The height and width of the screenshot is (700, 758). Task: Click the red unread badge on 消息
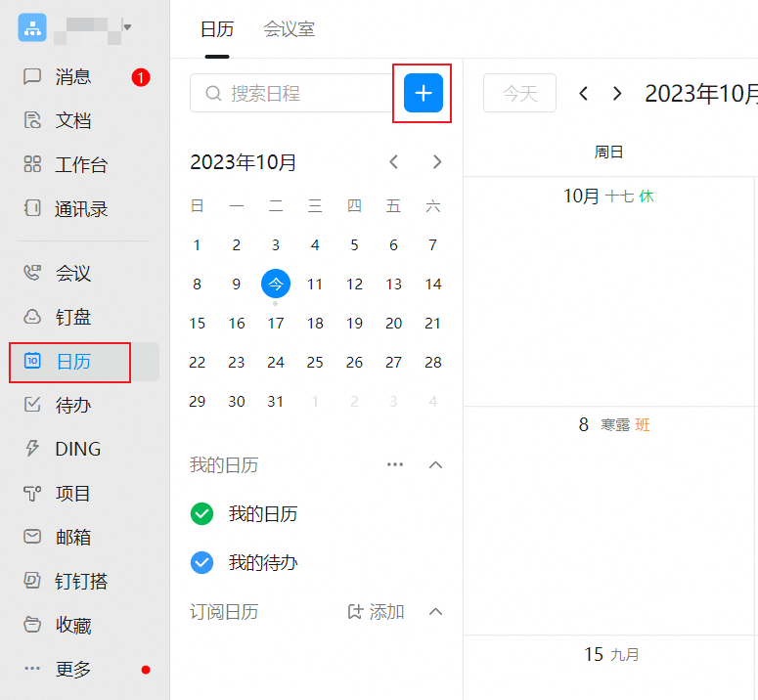pos(141,77)
